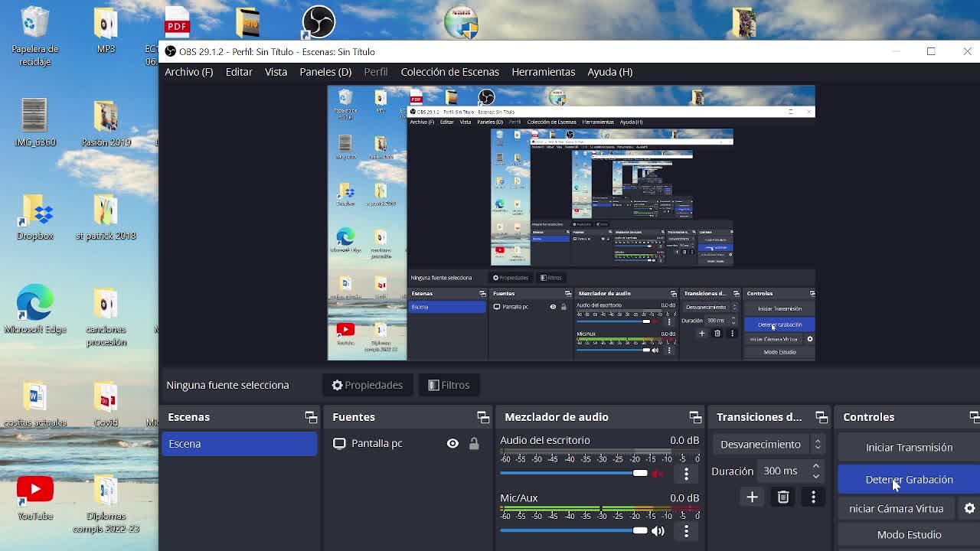Delete transition using trash icon
This screenshot has width=980, height=551.
[x=782, y=497]
